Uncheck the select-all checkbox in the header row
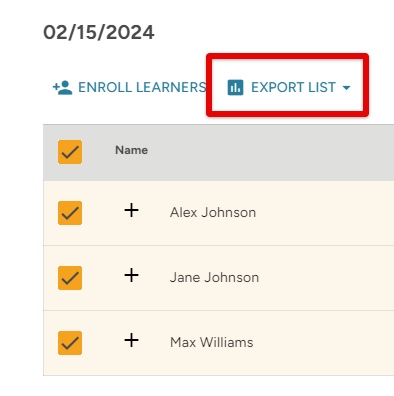This screenshot has width=394, height=396. pos(70,152)
